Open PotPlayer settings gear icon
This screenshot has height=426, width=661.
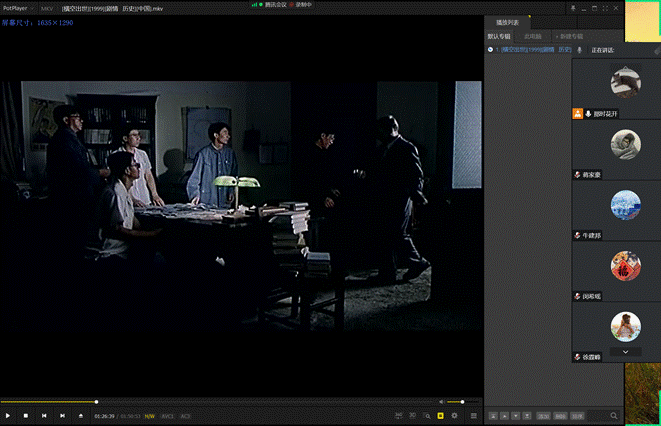tap(455, 415)
